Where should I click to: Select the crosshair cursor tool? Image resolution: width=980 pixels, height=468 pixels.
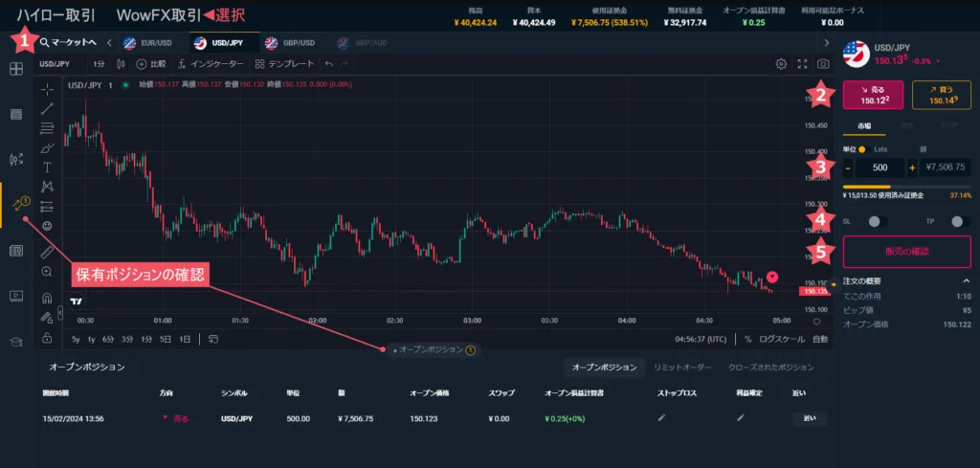point(47,89)
